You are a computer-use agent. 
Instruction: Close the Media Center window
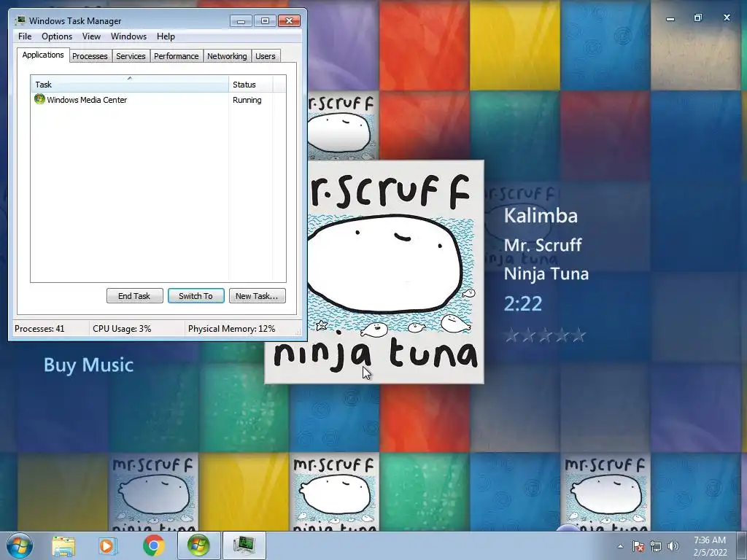(727, 17)
